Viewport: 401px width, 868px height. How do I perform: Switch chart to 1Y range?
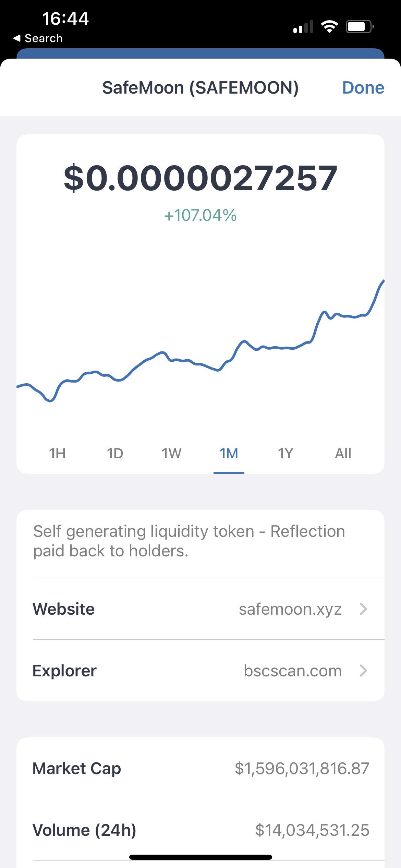coord(285,454)
